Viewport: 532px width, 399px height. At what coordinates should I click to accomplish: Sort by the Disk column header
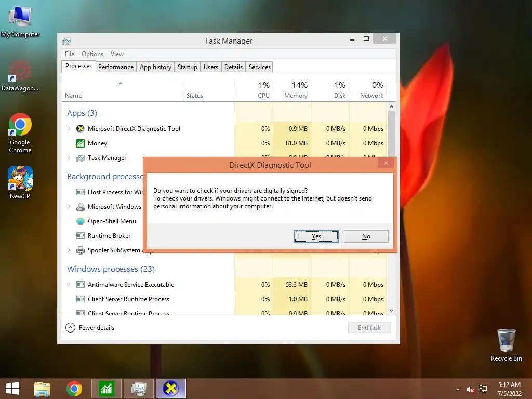coord(330,90)
